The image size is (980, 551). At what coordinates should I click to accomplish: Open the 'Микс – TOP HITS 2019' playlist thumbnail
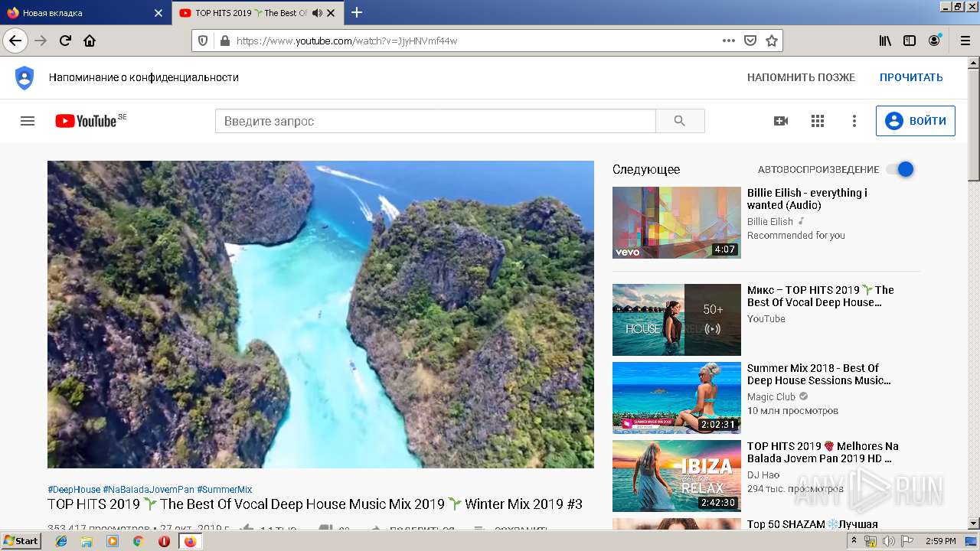[x=677, y=320]
